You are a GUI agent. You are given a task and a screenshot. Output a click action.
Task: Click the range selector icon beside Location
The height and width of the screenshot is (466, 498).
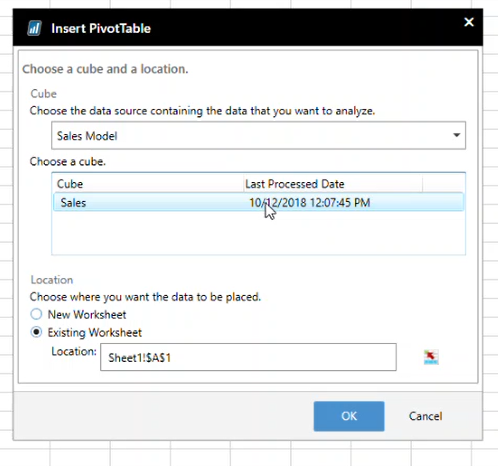click(x=431, y=357)
